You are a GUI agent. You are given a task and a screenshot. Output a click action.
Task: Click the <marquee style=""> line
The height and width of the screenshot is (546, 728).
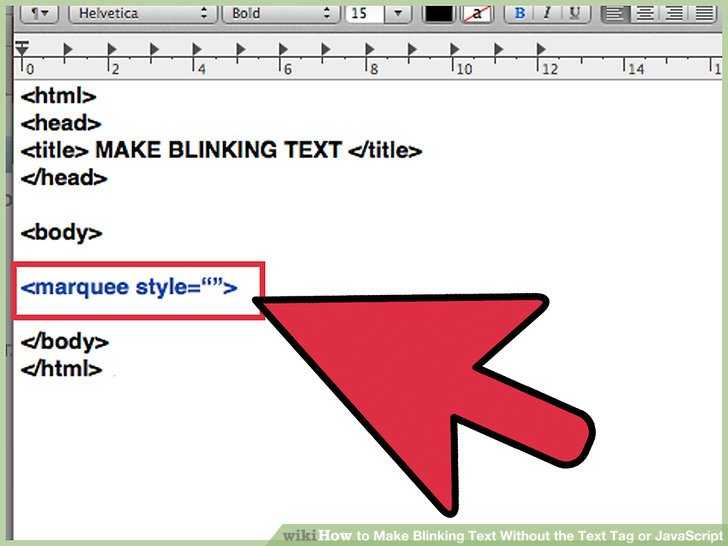[129, 288]
